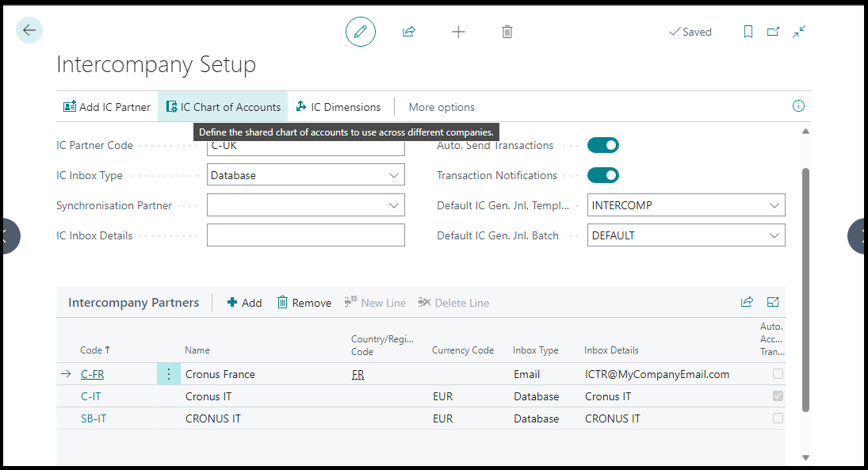Click More options
The width and height of the screenshot is (868, 470).
click(442, 107)
